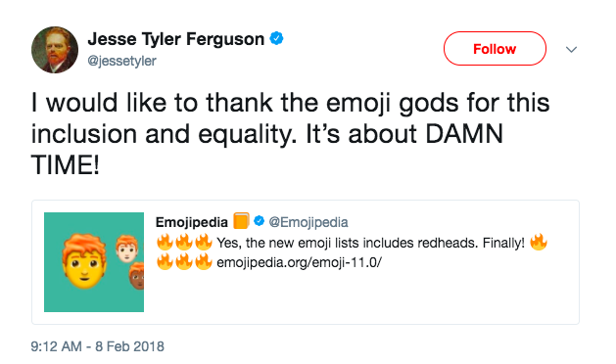Open the quoted tweet text about redheads
The width and height of the screenshot is (616, 364).
click(x=370, y=243)
